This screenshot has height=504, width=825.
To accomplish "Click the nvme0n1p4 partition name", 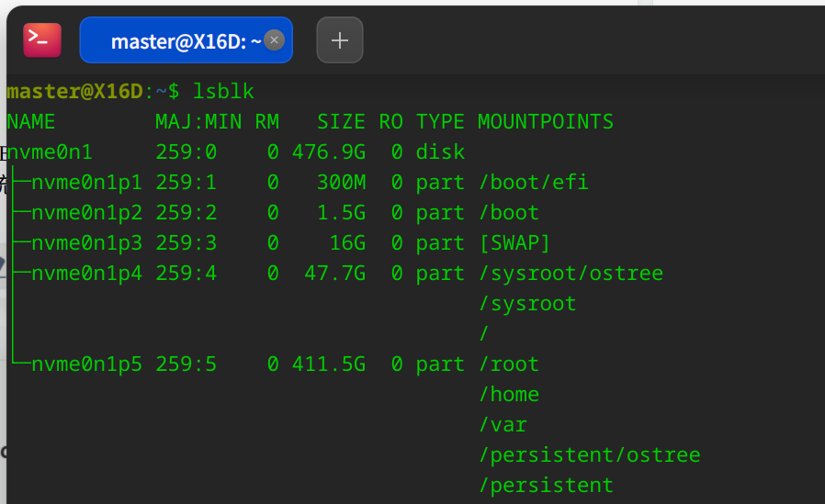I will pyautogui.click(x=86, y=274).
